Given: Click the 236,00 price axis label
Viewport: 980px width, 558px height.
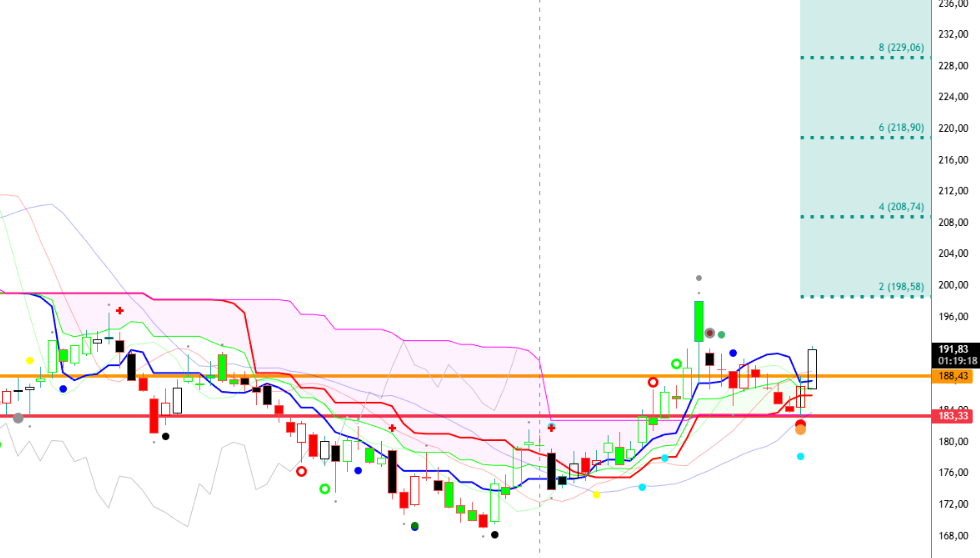Looking at the screenshot, I should (x=954, y=3).
